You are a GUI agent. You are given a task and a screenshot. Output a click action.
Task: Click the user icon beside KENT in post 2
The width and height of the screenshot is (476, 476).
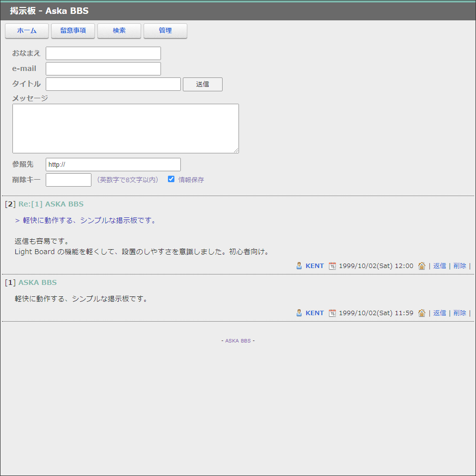299,266
